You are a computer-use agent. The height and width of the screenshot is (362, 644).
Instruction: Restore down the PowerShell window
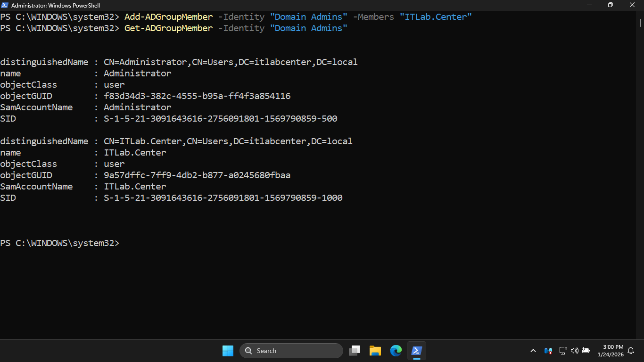pos(611,5)
